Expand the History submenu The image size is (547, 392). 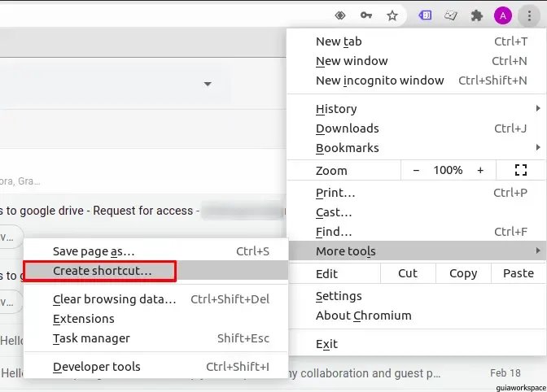(x=417, y=109)
